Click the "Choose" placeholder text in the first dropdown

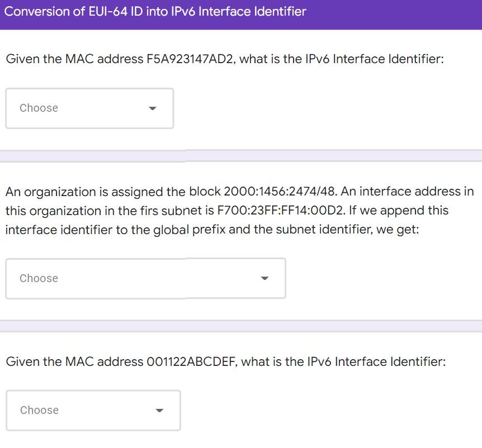[39, 108]
